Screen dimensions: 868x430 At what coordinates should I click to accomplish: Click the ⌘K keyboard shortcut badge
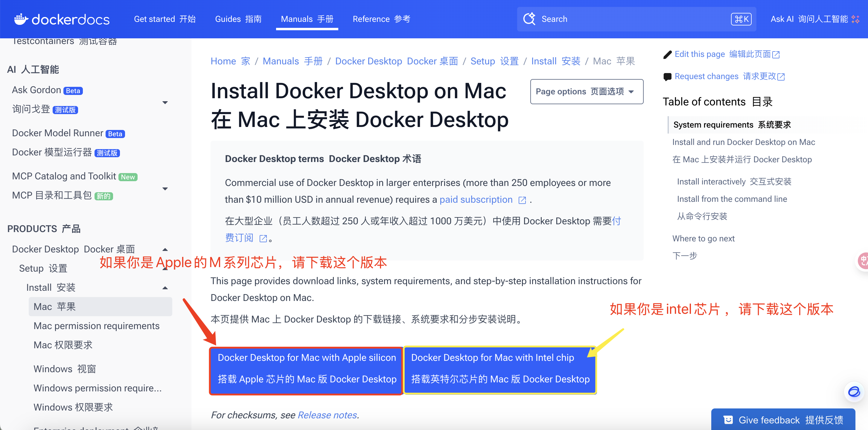pyautogui.click(x=741, y=19)
